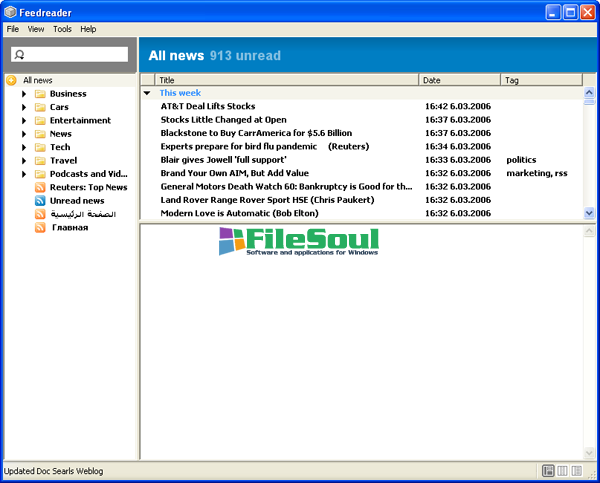Switch to the rightmost layout view
Viewport: 600px width, 483px height.
(577, 471)
